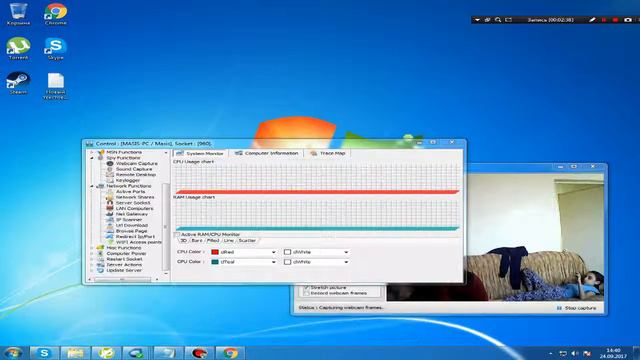Expand the MSN Functions tree node
The width and height of the screenshot is (640, 360).
(x=92, y=152)
